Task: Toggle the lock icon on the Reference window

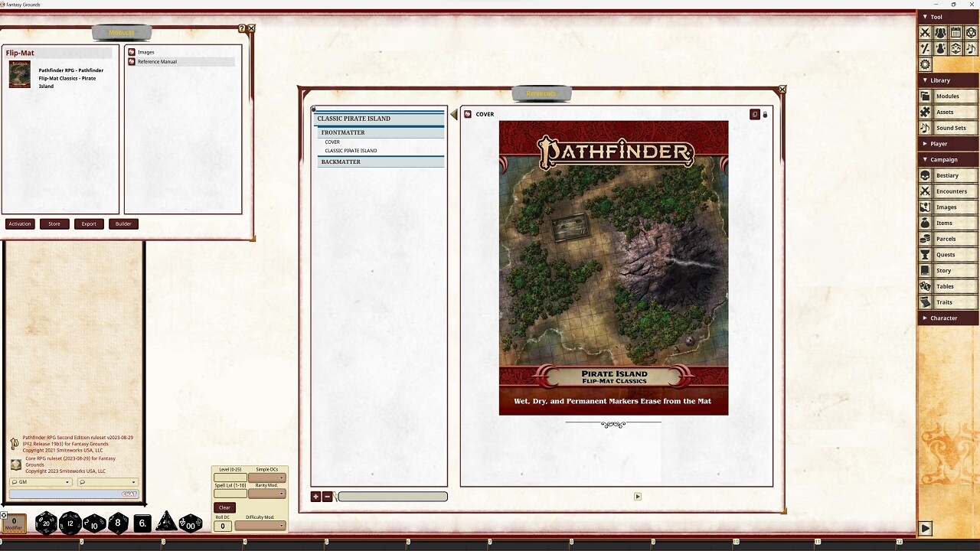Action: (765, 113)
